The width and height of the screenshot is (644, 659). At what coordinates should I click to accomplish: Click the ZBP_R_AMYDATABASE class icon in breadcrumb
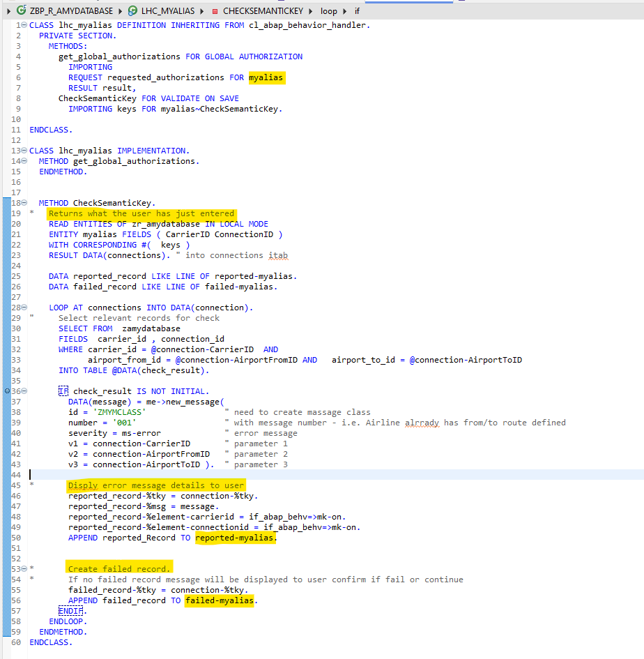pyautogui.click(x=21, y=10)
